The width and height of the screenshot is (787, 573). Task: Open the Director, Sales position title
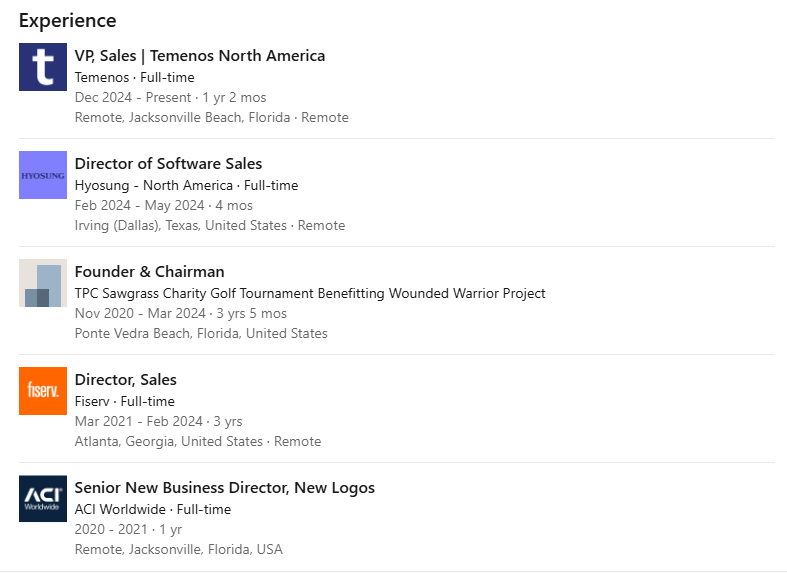[x=125, y=380]
